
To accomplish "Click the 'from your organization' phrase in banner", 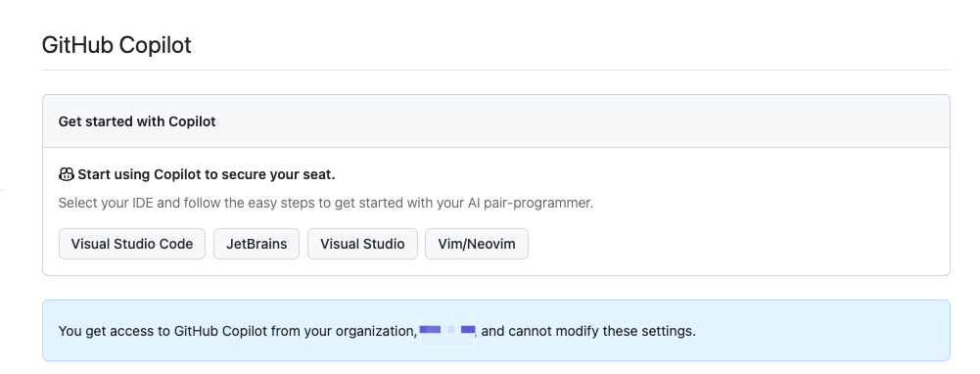I will click(344, 331).
